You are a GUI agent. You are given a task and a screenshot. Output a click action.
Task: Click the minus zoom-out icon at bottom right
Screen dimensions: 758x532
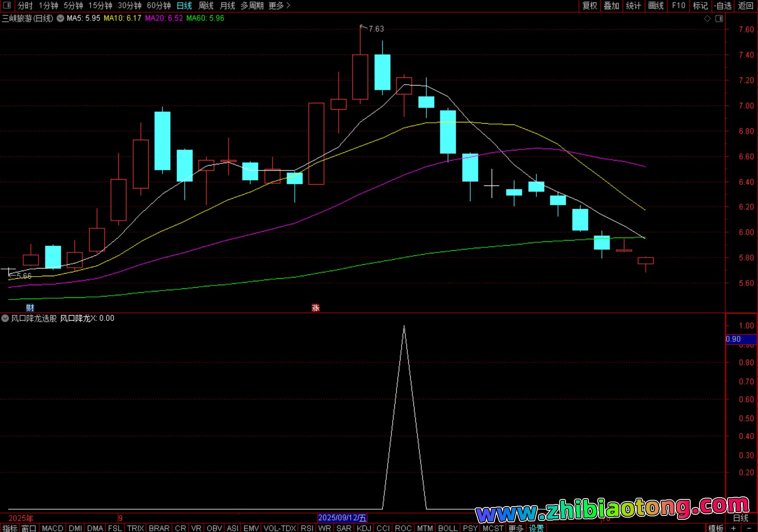(x=749, y=528)
